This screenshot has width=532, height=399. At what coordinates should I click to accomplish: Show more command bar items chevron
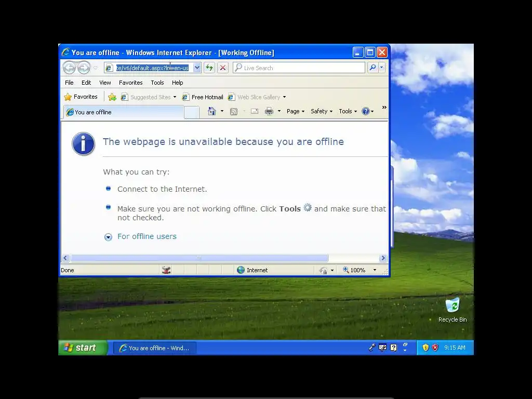click(x=384, y=107)
